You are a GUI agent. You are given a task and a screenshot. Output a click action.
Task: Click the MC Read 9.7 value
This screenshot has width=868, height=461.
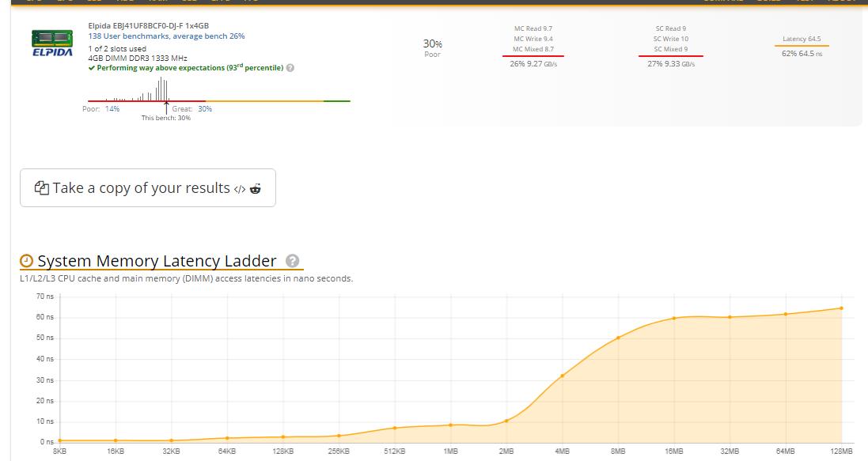tap(533, 28)
